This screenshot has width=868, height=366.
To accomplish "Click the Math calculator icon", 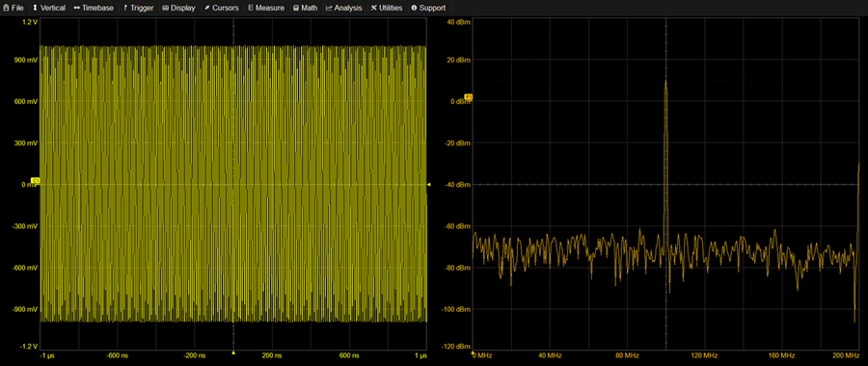I will tap(296, 8).
